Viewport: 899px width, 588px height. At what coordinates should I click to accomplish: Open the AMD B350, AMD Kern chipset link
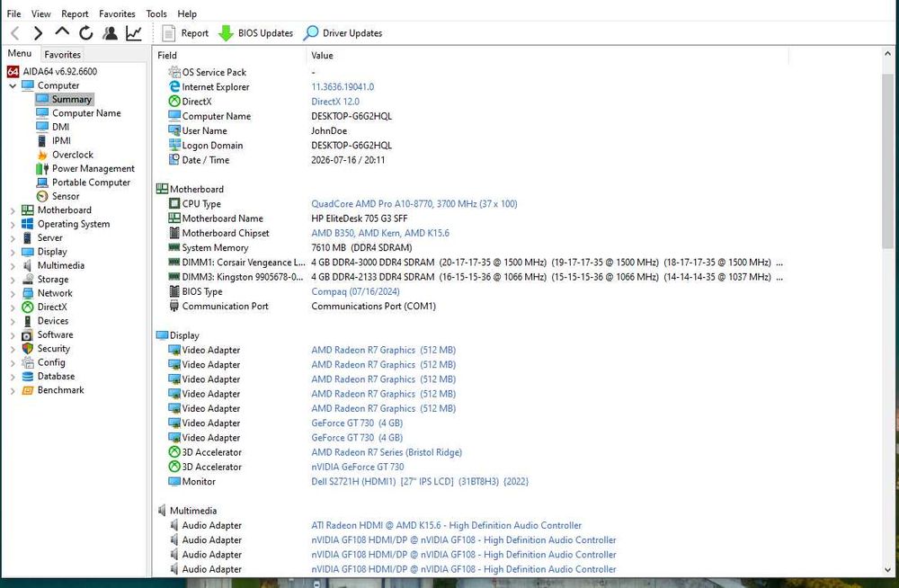380,233
